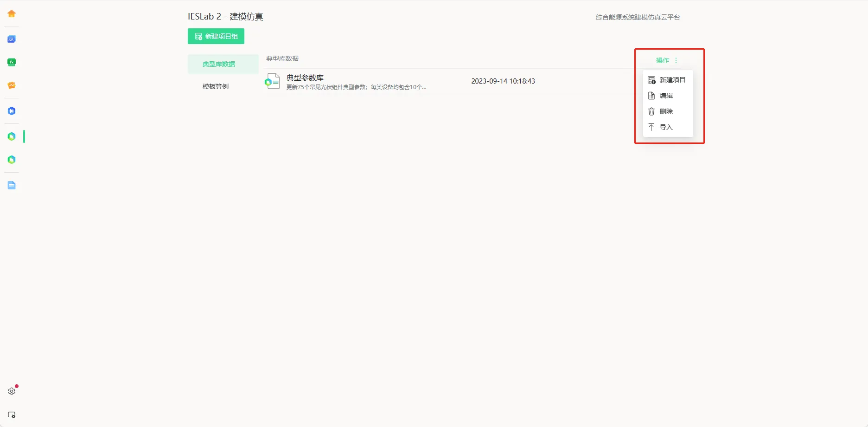Select the active green hexagon IESLab icon

pyautogui.click(x=12, y=136)
